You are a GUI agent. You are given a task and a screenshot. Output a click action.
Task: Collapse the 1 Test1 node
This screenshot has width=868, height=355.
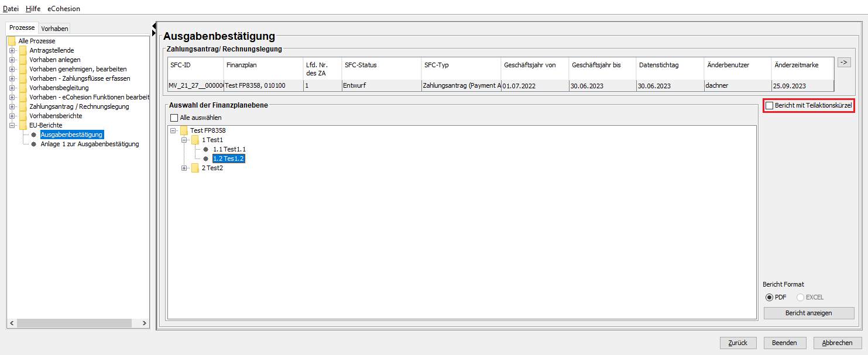pos(185,140)
